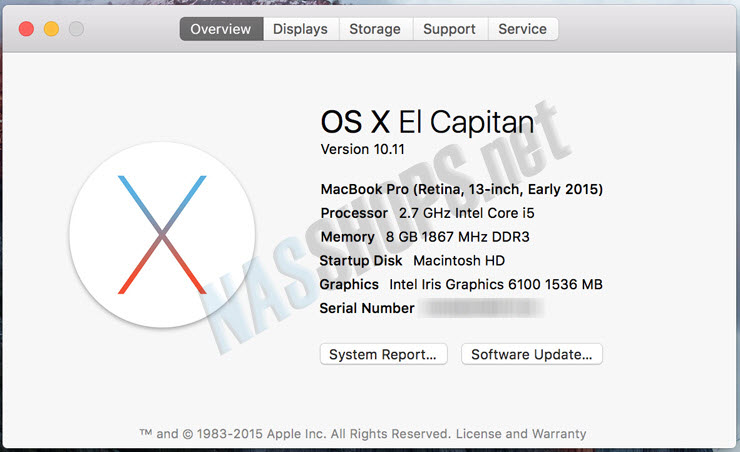Click the OS X El Capitan logo
The height and width of the screenshot is (452, 740).
point(162,234)
